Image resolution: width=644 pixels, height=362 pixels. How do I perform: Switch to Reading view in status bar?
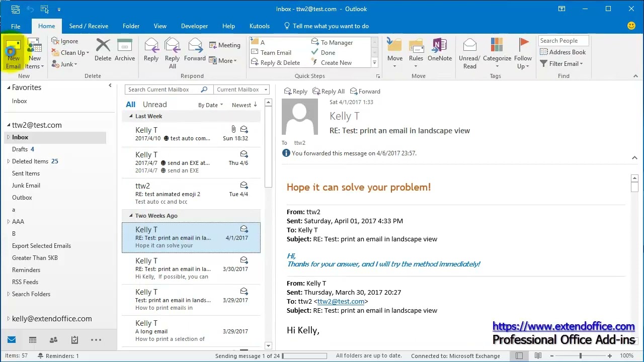point(538,355)
